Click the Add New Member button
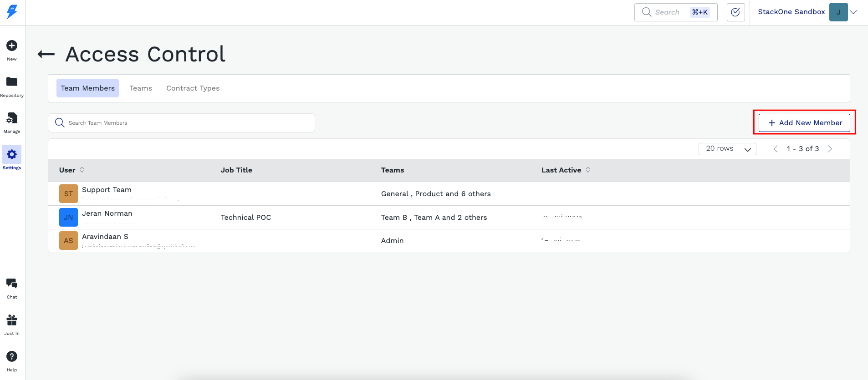868x380 pixels. [804, 123]
